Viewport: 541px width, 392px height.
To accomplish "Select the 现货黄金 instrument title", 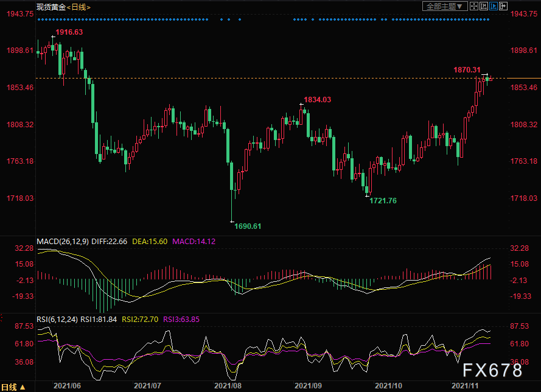I will click(51, 7).
